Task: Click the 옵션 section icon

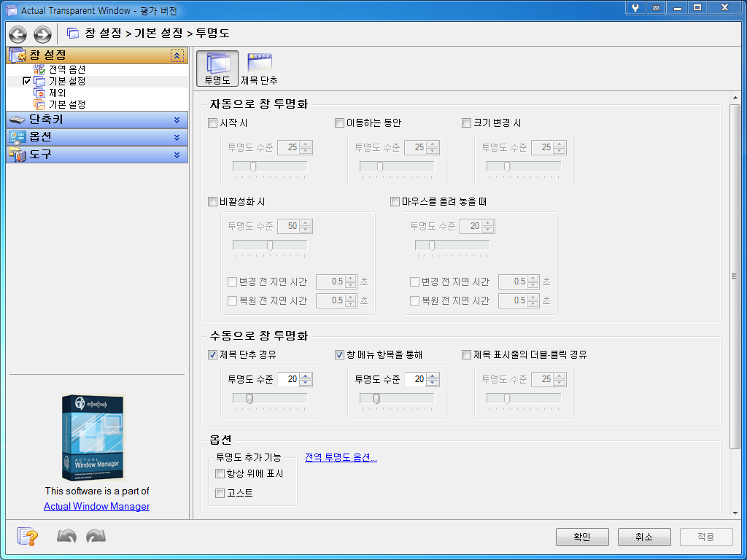Action: click(x=18, y=138)
